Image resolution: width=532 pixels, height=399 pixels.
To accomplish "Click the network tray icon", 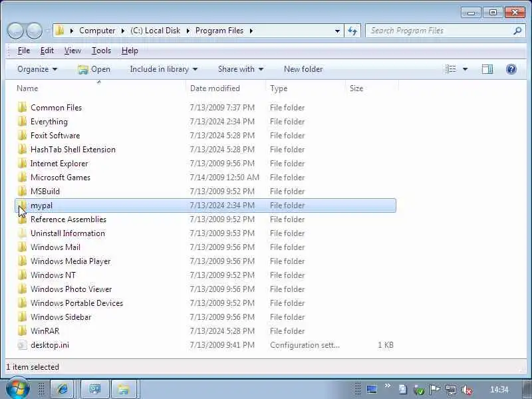I will tap(451, 390).
